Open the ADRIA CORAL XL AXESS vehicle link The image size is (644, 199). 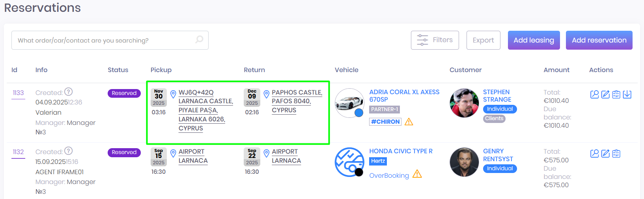[x=404, y=96]
